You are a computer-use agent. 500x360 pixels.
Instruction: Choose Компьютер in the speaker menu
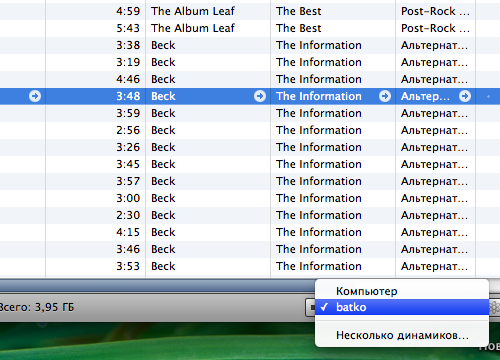367,291
